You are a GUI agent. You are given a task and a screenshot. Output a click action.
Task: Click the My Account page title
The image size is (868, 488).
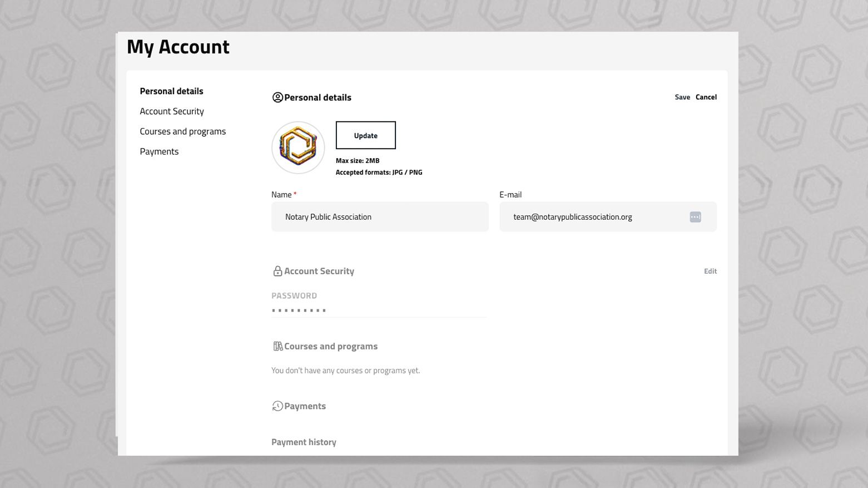point(178,47)
